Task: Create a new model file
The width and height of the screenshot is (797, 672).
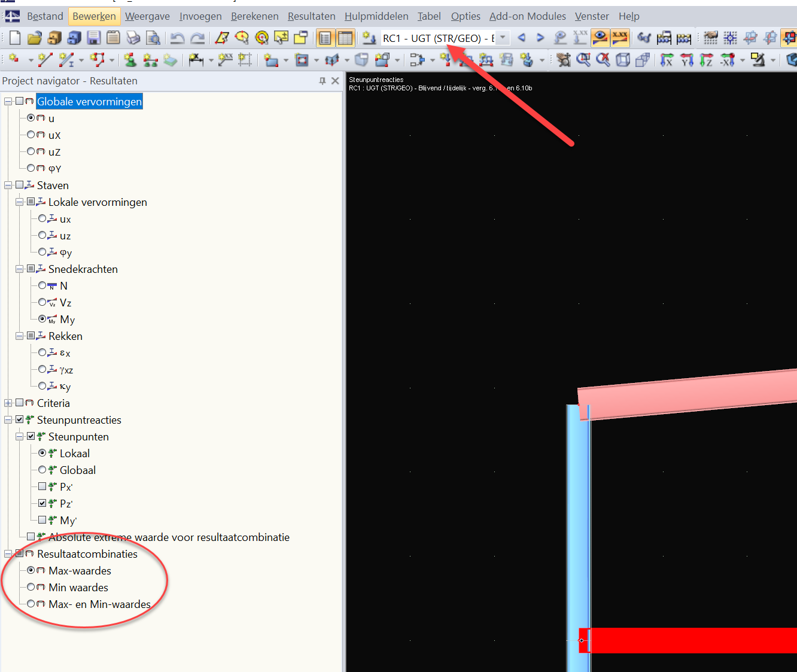Action: tap(15, 38)
